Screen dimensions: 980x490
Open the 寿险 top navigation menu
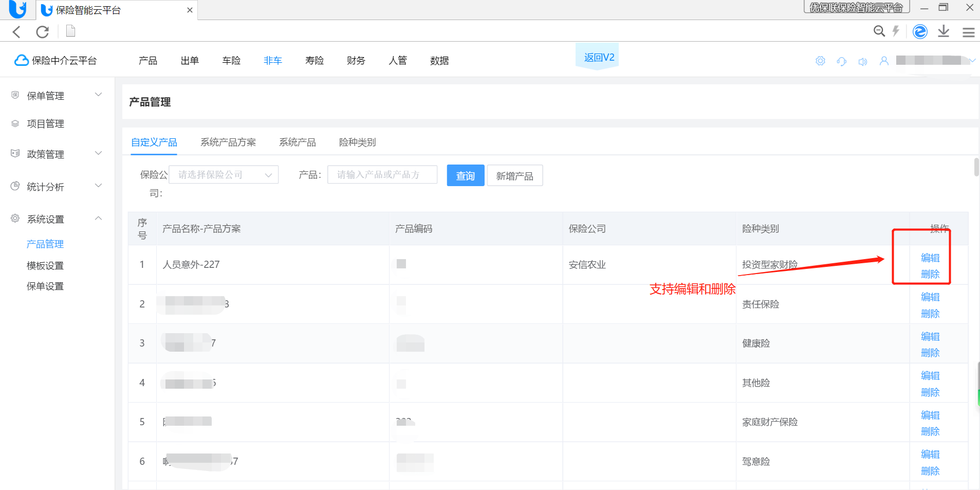[x=315, y=61]
